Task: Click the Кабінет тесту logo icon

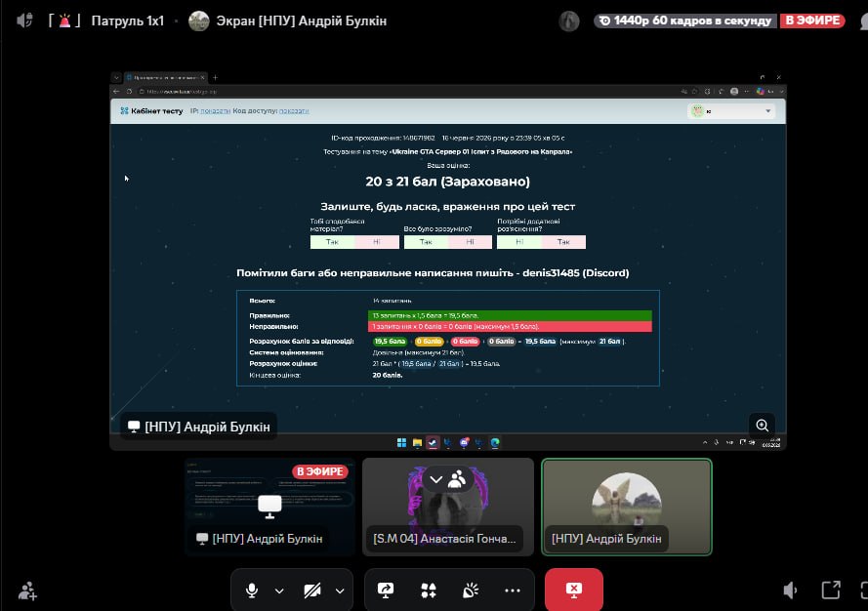Action: pos(124,110)
